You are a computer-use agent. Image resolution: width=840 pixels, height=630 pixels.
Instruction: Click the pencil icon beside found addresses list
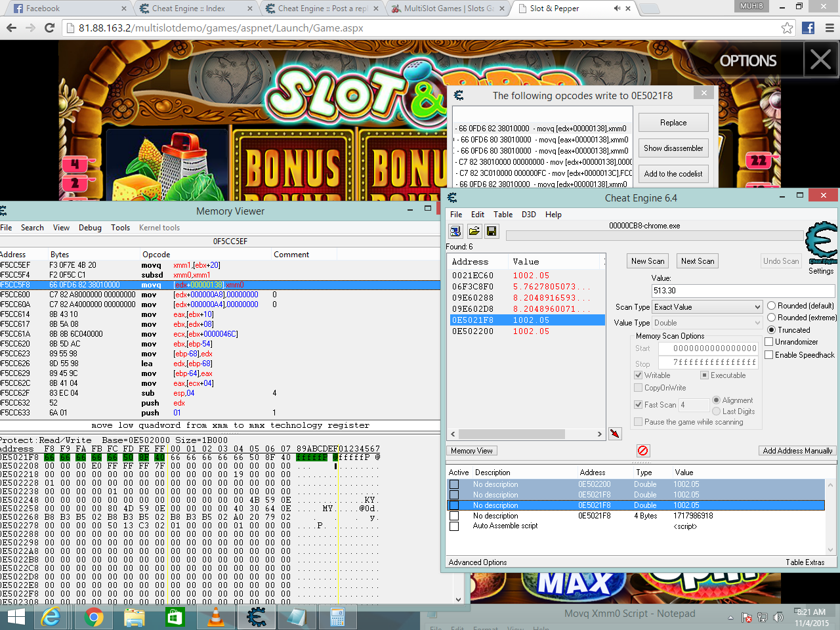[615, 434]
